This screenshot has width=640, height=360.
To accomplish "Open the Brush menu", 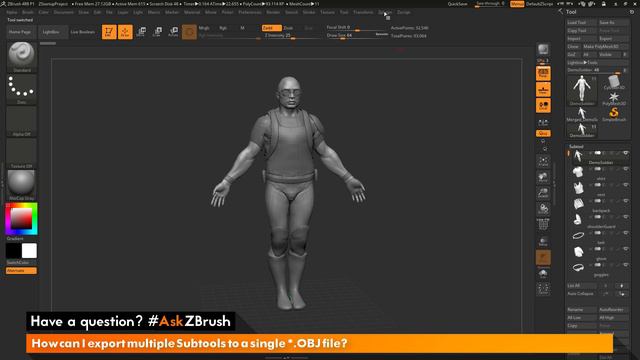I will click(x=28, y=12).
